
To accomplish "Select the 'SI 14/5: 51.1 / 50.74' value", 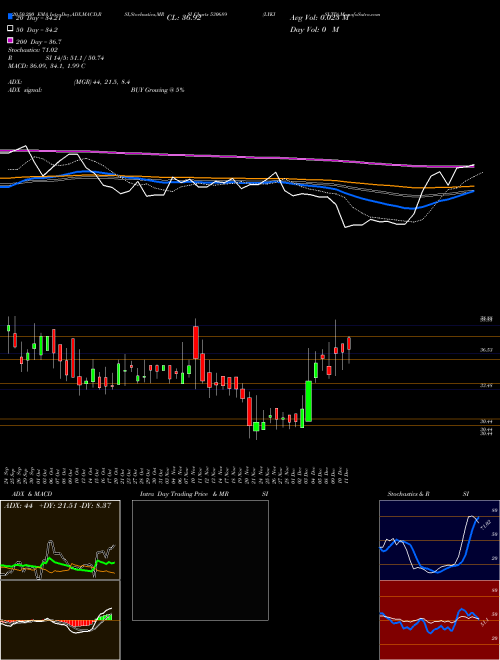I will pyautogui.click(x=75, y=58).
